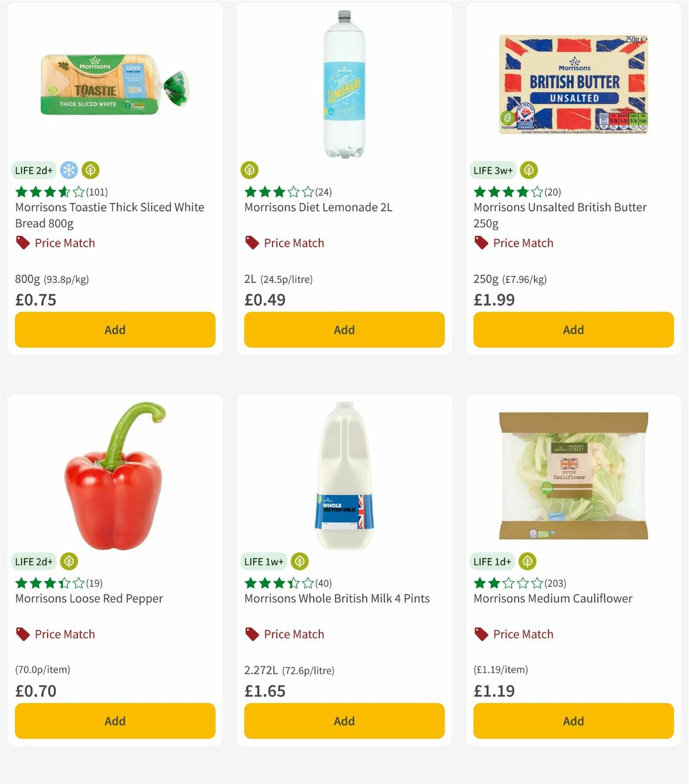
Task: Click the leaf icon beside butter's LIFE 3w+ badge
Action: pyautogui.click(x=528, y=170)
